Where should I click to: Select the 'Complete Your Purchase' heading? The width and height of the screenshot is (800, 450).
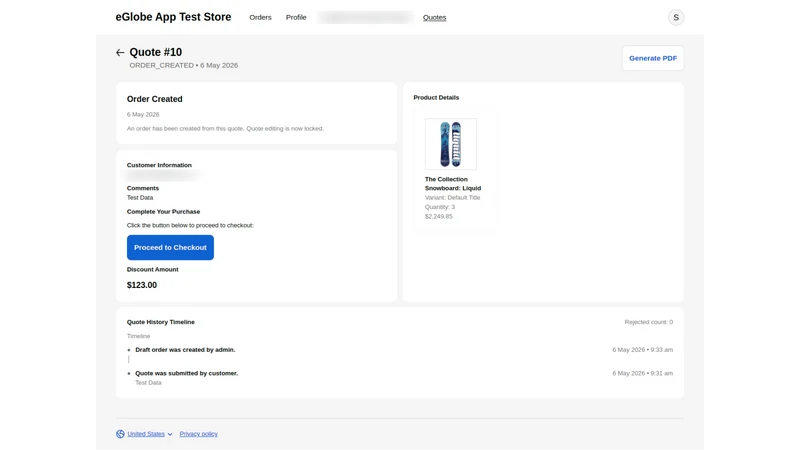pos(163,212)
